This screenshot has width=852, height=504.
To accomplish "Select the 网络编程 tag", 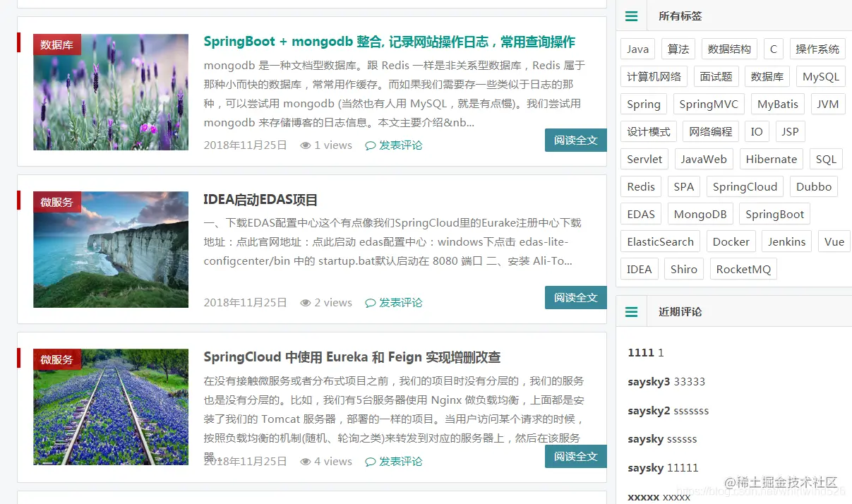I will tap(711, 131).
